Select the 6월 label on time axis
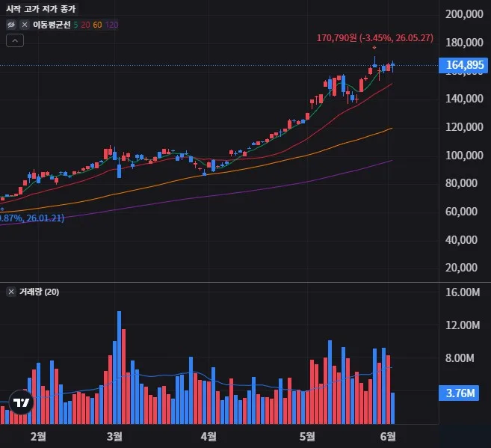Image resolution: width=491 pixels, height=448 pixels. pos(388,436)
